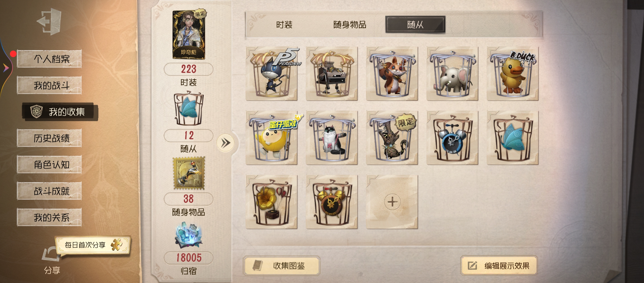Open 个人档案 from the side menu
The image size is (644, 283).
click(x=49, y=59)
